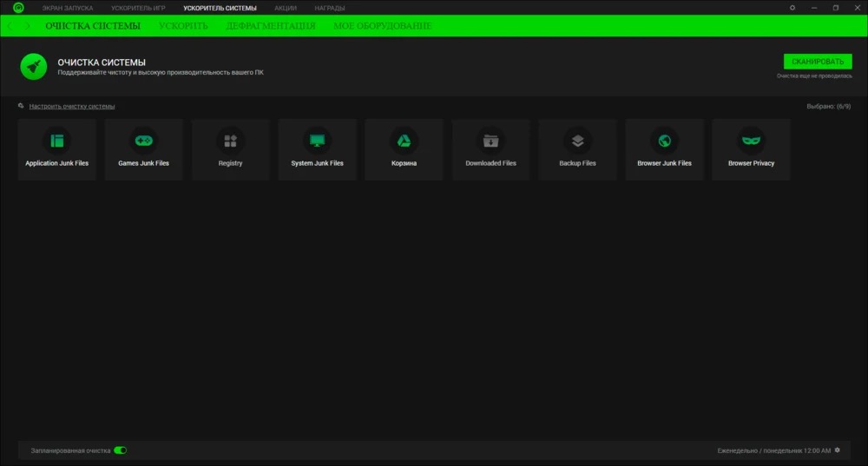Select the Browser Privacy mask tile
The height and width of the screenshot is (466, 868).
click(x=751, y=149)
